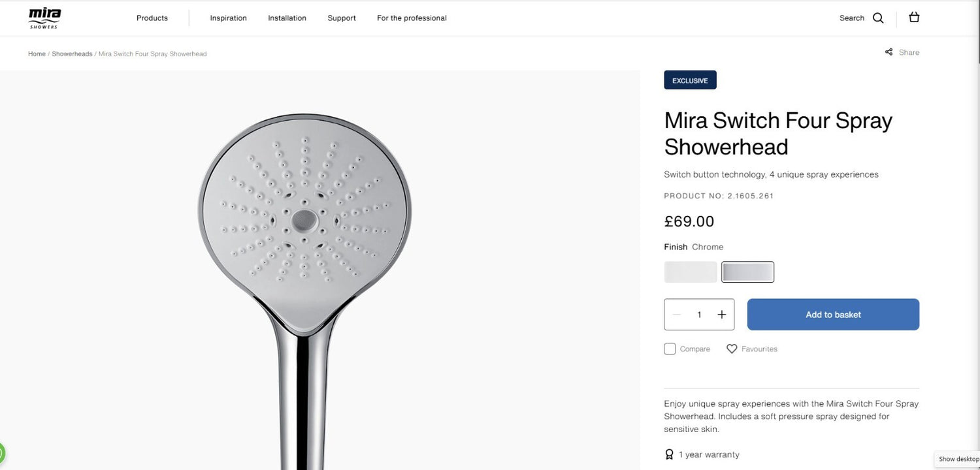The image size is (980, 470).
Task: Open search via magnifying glass icon
Action: click(878, 18)
